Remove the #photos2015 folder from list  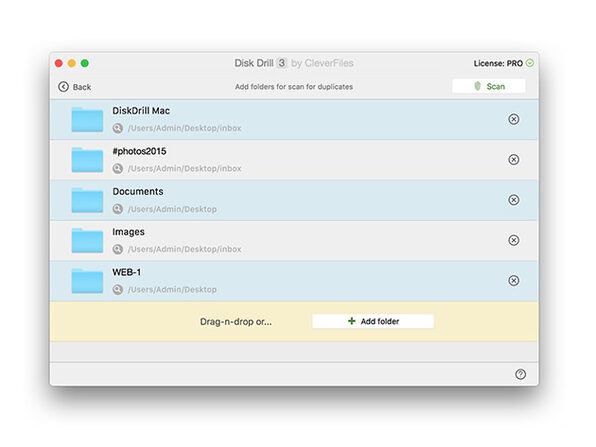514,160
